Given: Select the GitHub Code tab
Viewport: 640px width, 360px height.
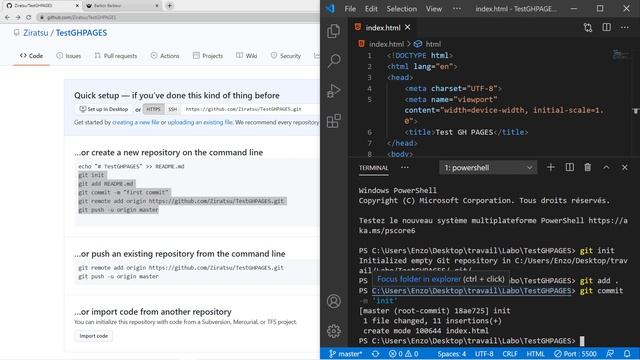Looking at the screenshot, I should (x=31, y=56).
